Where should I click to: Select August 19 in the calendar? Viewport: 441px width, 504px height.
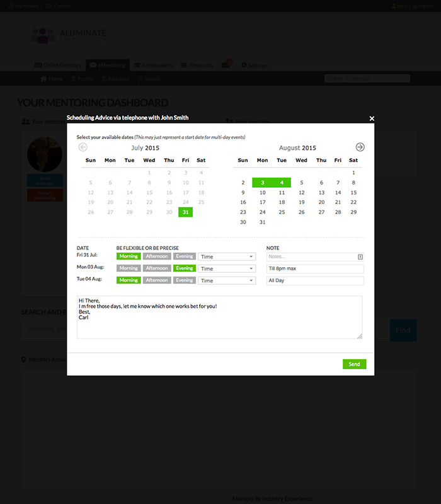tap(302, 202)
